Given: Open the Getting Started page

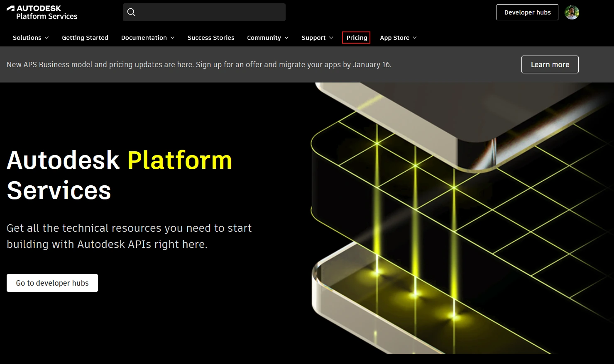Looking at the screenshot, I should coord(85,38).
